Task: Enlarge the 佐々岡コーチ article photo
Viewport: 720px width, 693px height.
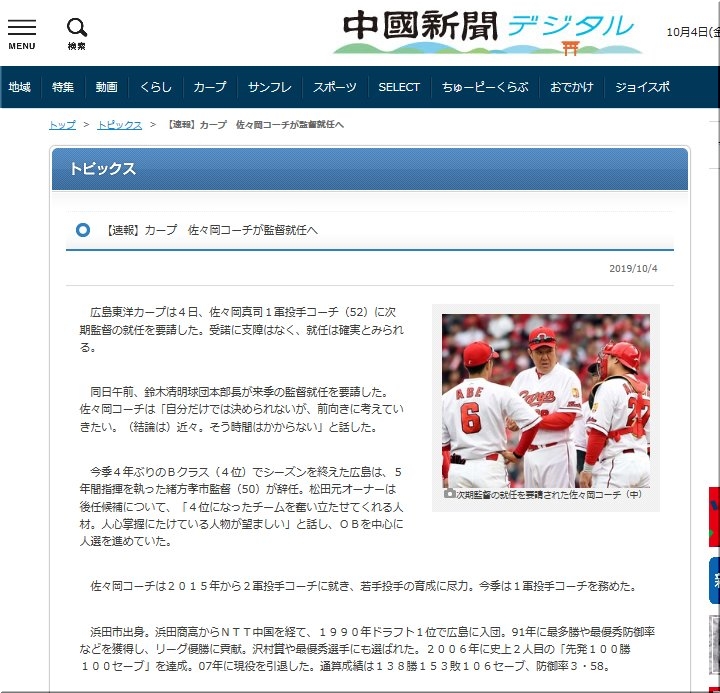Action: pyautogui.click(x=545, y=400)
